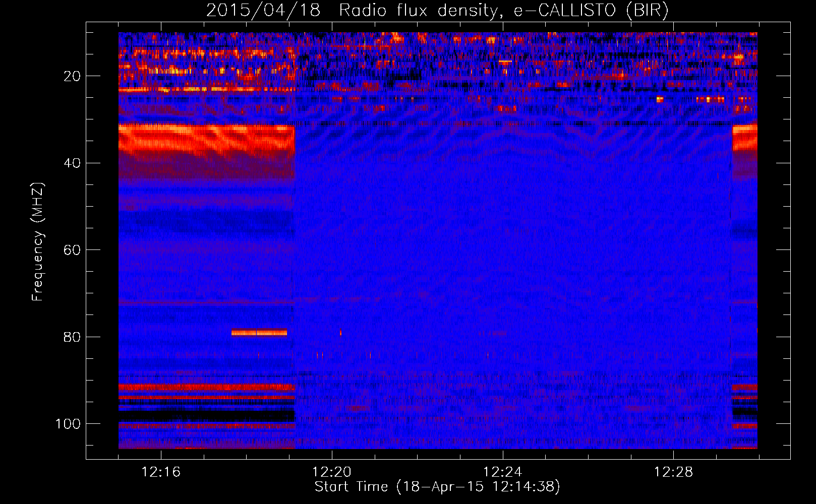Click the 40 MHz frequency tick label

click(x=72, y=163)
